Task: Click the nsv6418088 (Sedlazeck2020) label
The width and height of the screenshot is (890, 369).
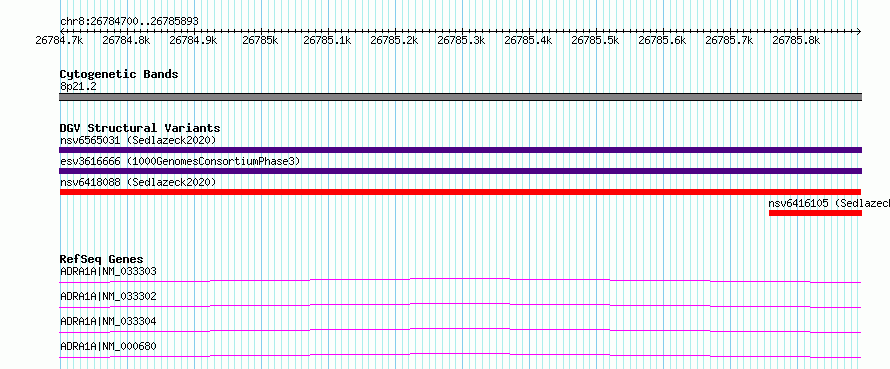Action: [138, 182]
